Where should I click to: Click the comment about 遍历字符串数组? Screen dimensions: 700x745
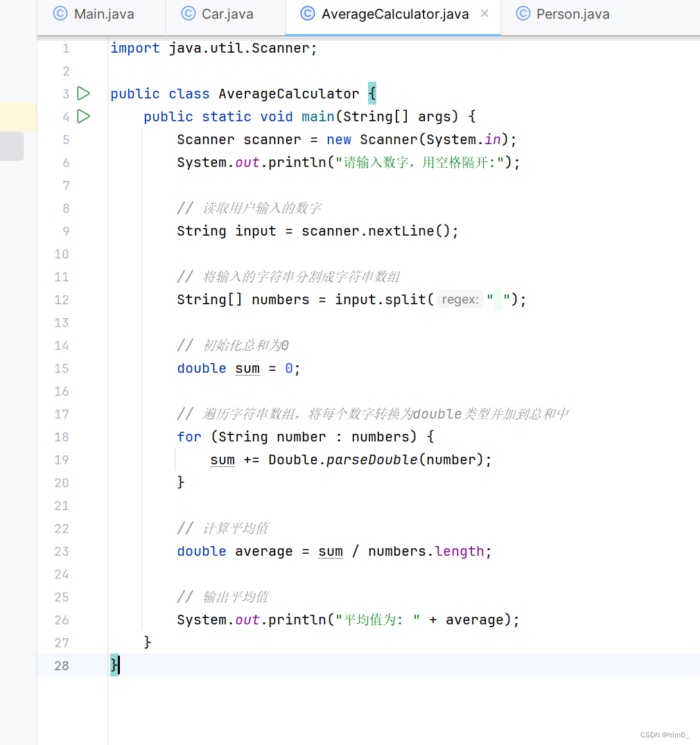pos(373,414)
